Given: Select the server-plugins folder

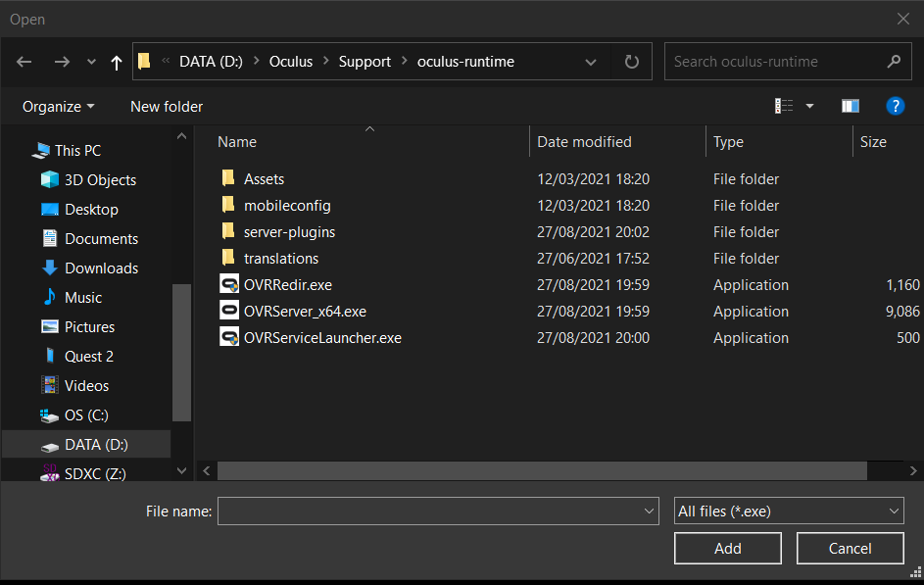Looking at the screenshot, I should 289,232.
